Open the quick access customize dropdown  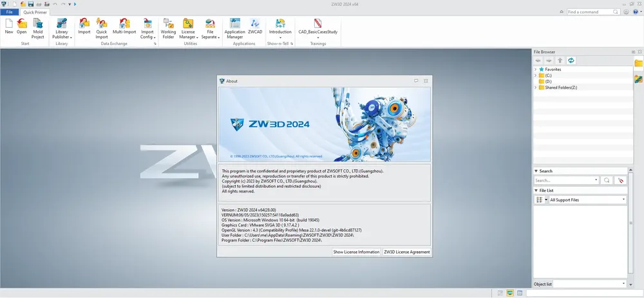click(x=70, y=4)
